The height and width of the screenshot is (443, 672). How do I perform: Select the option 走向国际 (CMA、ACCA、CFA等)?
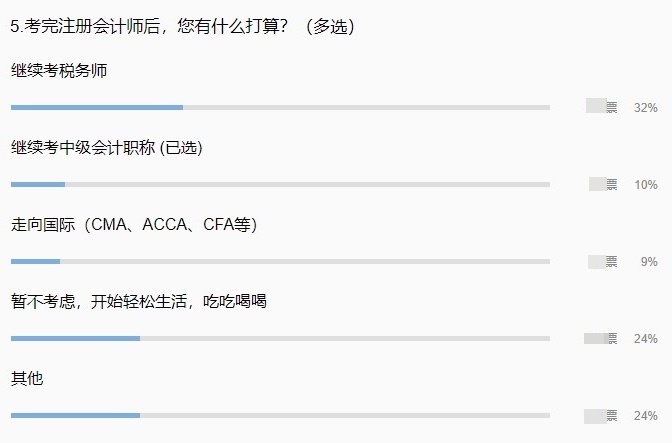coord(134,225)
